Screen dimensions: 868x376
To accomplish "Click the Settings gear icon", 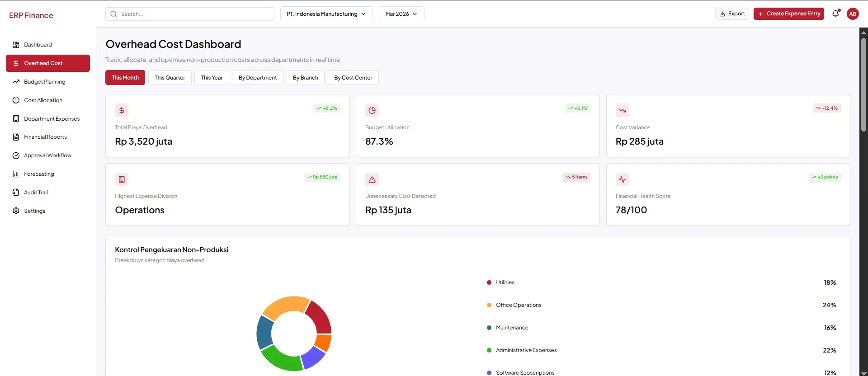I will (16, 211).
